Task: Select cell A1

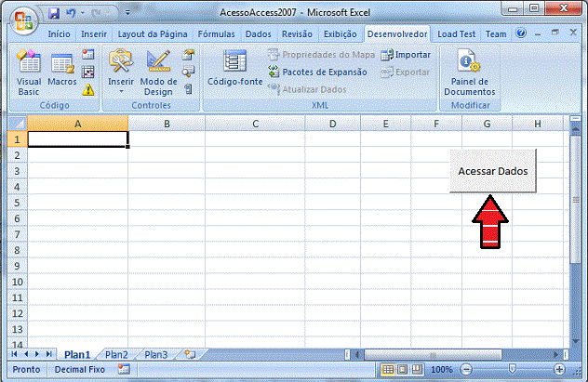Action: point(78,138)
